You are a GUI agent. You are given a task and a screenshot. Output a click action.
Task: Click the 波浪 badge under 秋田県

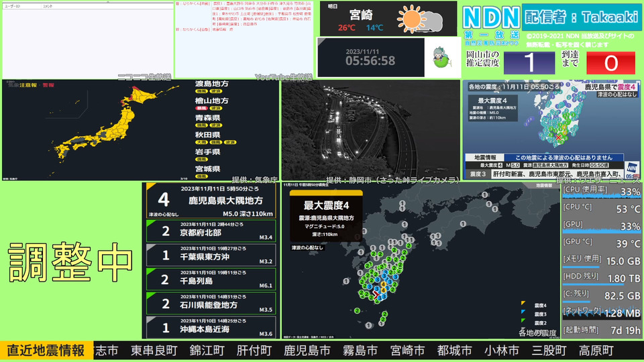pos(230,142)
